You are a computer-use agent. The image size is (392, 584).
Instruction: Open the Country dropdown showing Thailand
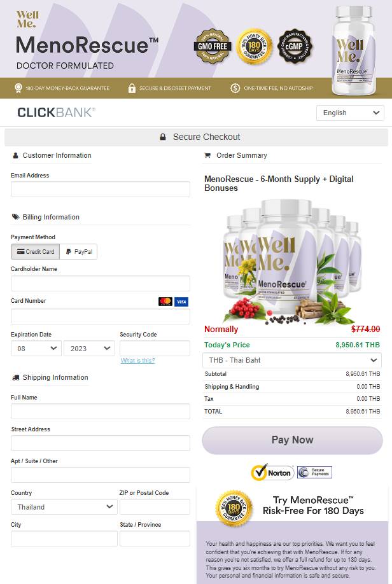(x=64, y=507)
